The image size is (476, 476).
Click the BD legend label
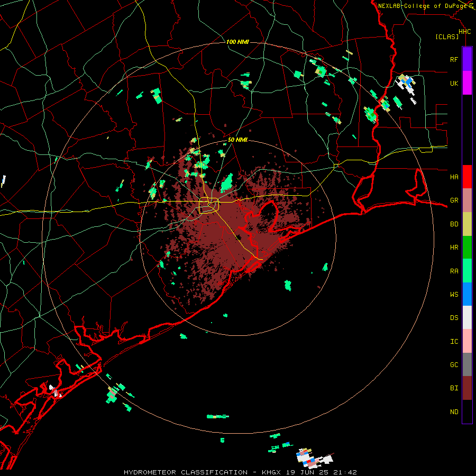point(454,224)
